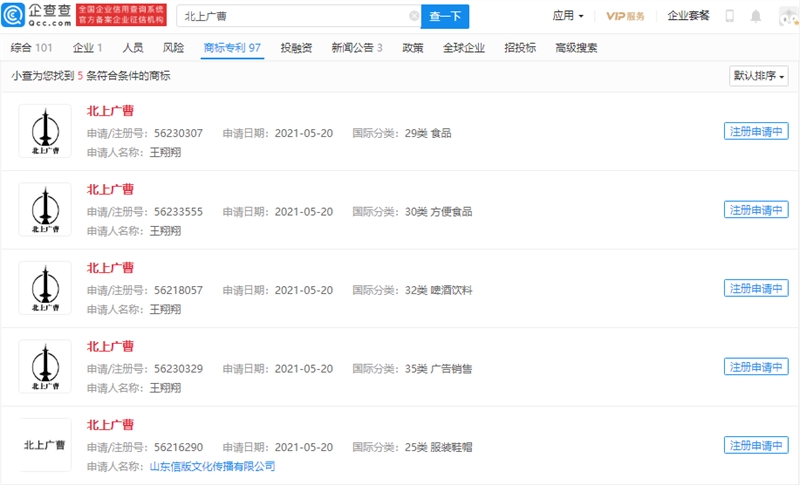
Task: Switch to the 风险 tab
Action: (x=173, y=48)
